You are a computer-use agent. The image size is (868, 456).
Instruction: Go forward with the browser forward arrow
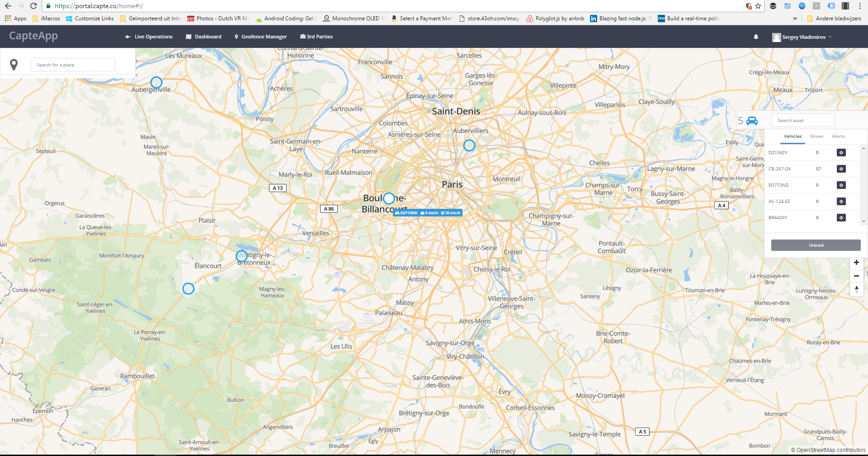[x=21, y=6]
